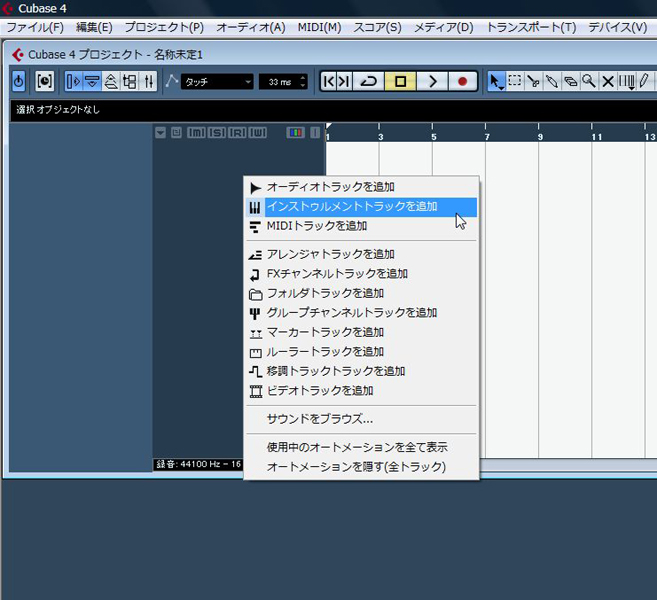
Task: Select the Glue tool
Action: (x=551, y=81)
